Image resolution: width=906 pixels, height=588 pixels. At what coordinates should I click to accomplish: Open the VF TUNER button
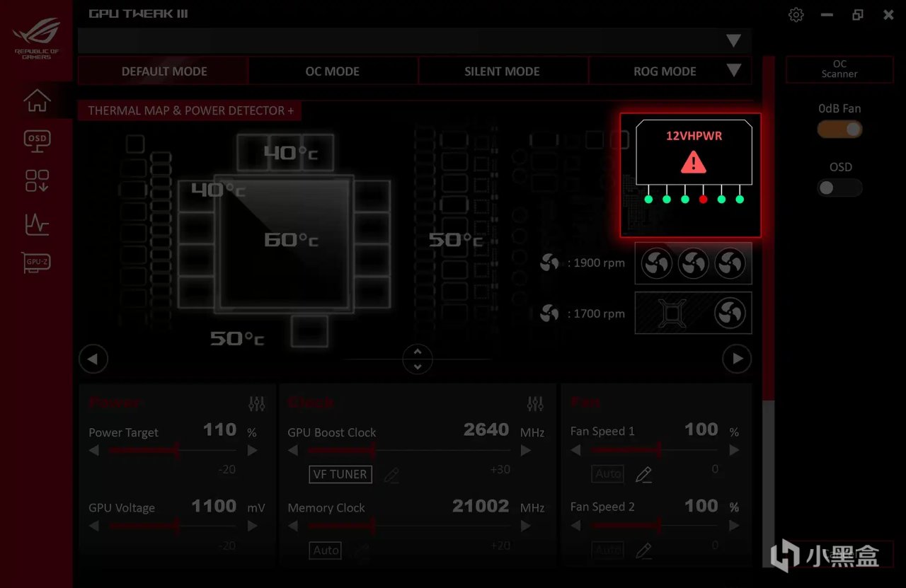[x=340, y=474]
